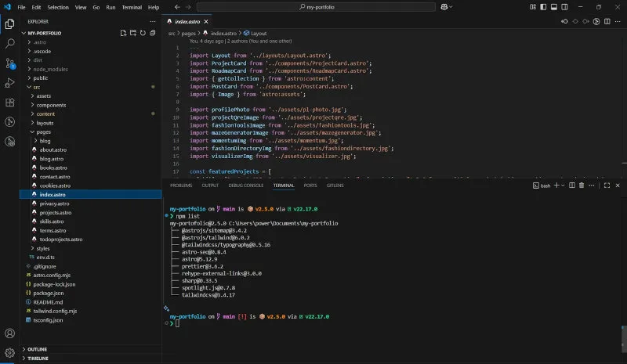
Task: Refresh the Explorer file tree
Action: [142, 34]
